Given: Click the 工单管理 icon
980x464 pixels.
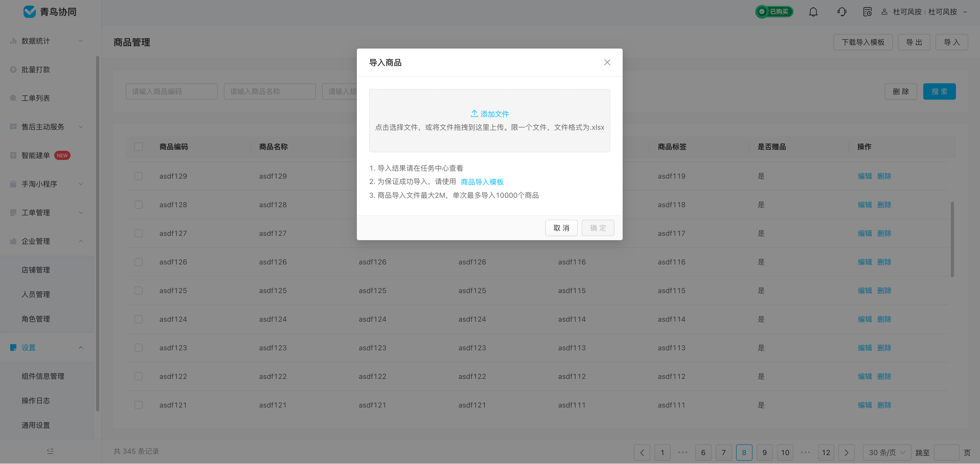Looking at the screenshot, I should tap(13, 212).
